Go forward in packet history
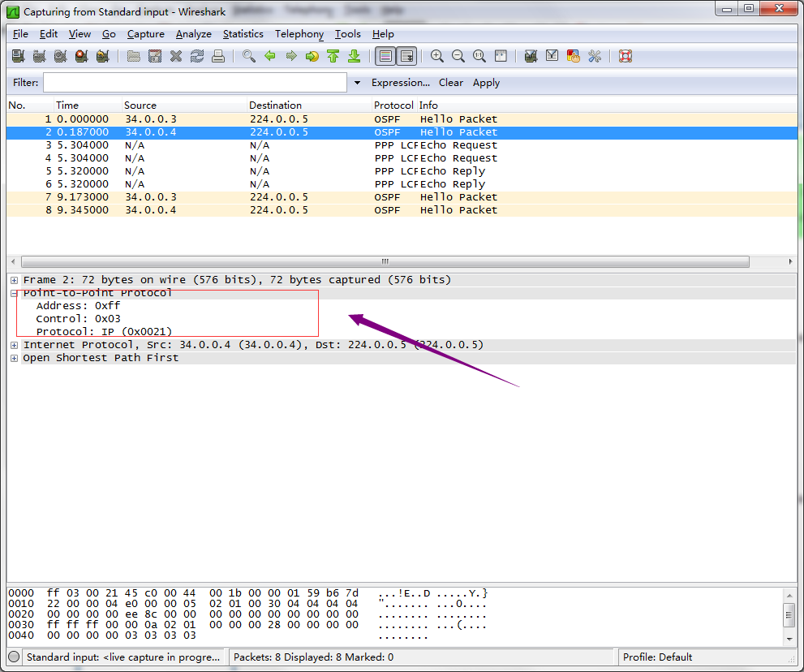The height and width of the screenshot is (672, 804). 291,56
